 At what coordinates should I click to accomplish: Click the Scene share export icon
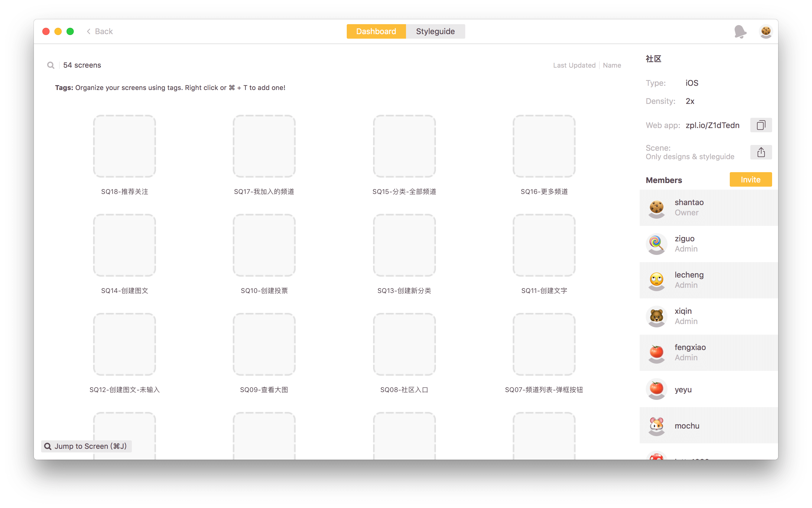point(761,152)
